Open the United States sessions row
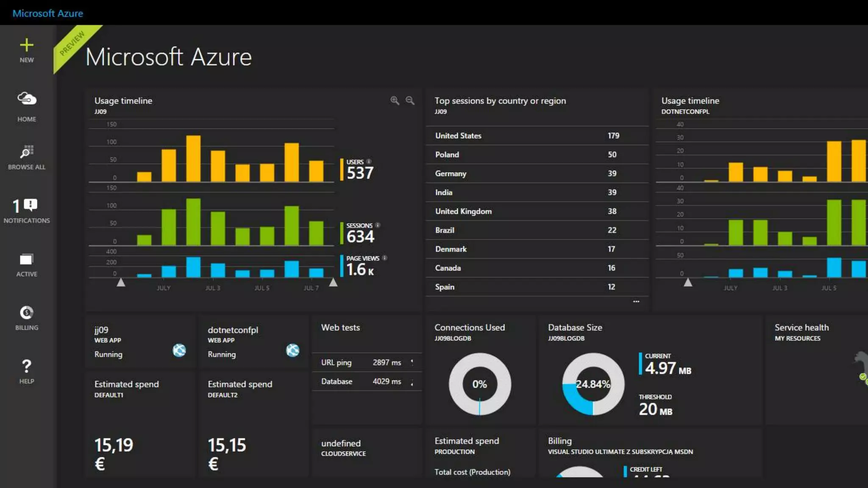The height and width of the screenshot is (488, 868). tap(537, 136)
